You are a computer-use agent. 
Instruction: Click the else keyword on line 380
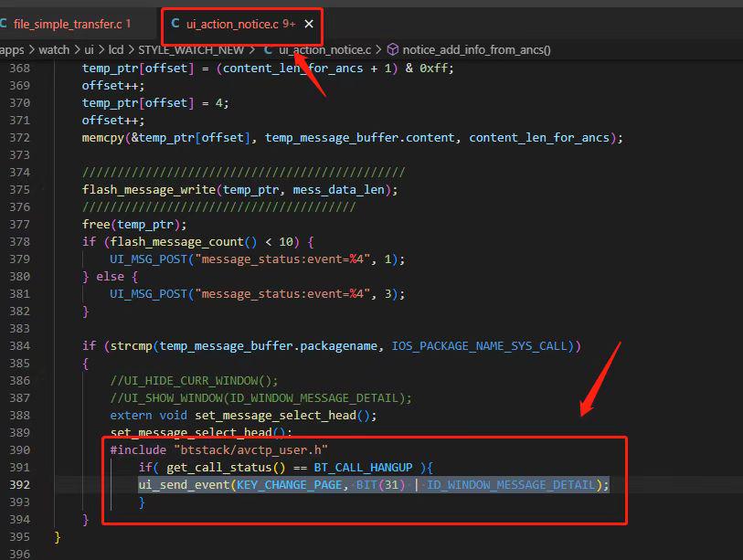[110, 277]
